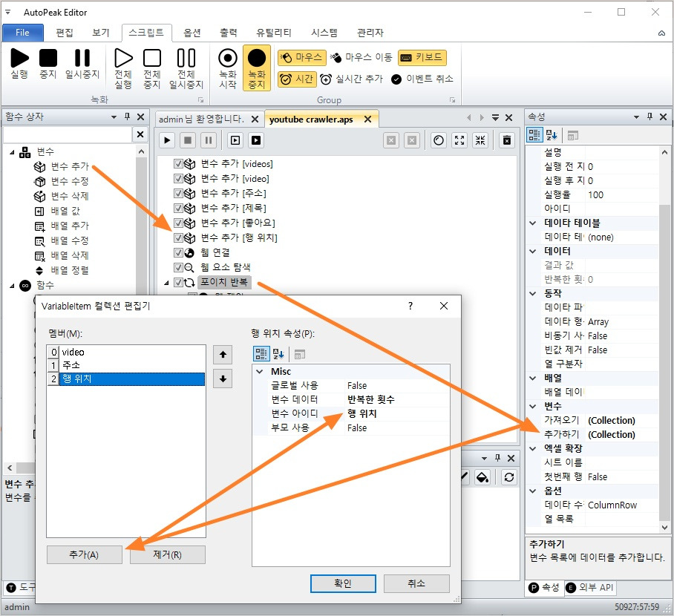Collapse the 포이치 반복 tree node
Screen dimensions: 674x616
click(167, 283)
